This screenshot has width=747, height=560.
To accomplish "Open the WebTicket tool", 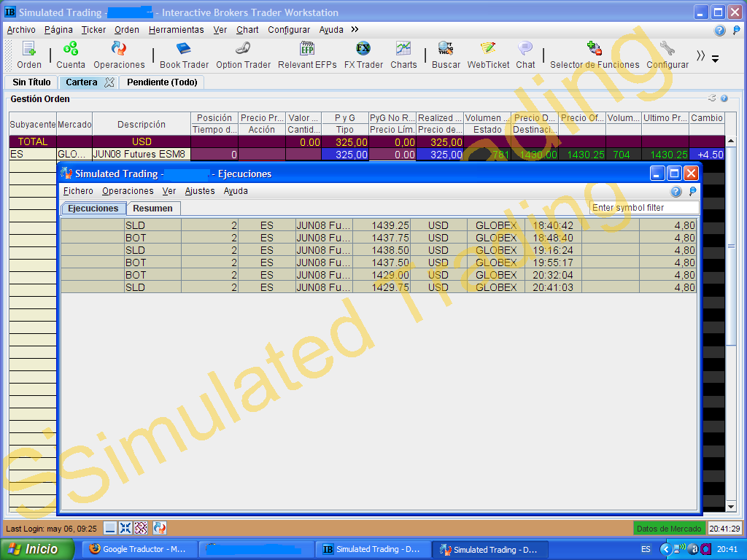I will click(x=488, y=55).
